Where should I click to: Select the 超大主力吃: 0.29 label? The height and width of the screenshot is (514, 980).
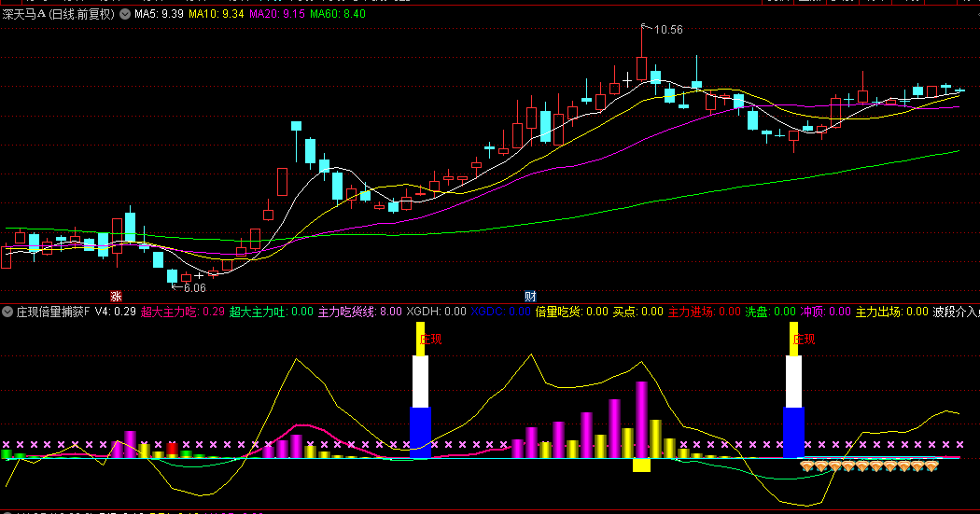click(x=183, y=312)
